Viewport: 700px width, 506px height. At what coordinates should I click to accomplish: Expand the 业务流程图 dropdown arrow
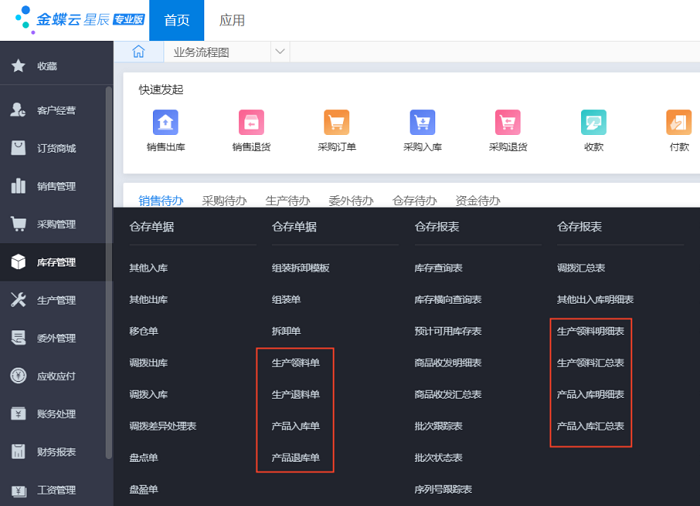[x=279, y=52]
